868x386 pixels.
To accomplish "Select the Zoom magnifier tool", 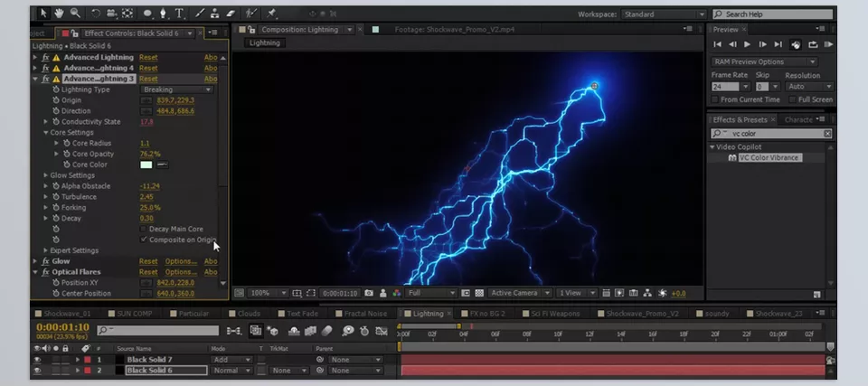I will [75, 13].
